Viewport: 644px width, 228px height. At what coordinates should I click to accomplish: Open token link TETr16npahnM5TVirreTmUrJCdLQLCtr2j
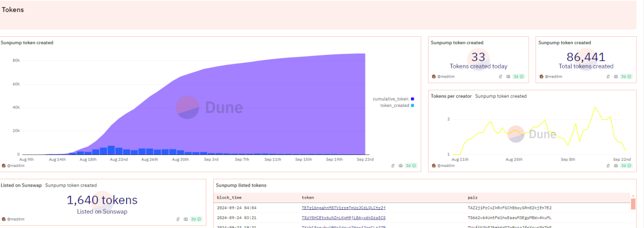point(343,208)
